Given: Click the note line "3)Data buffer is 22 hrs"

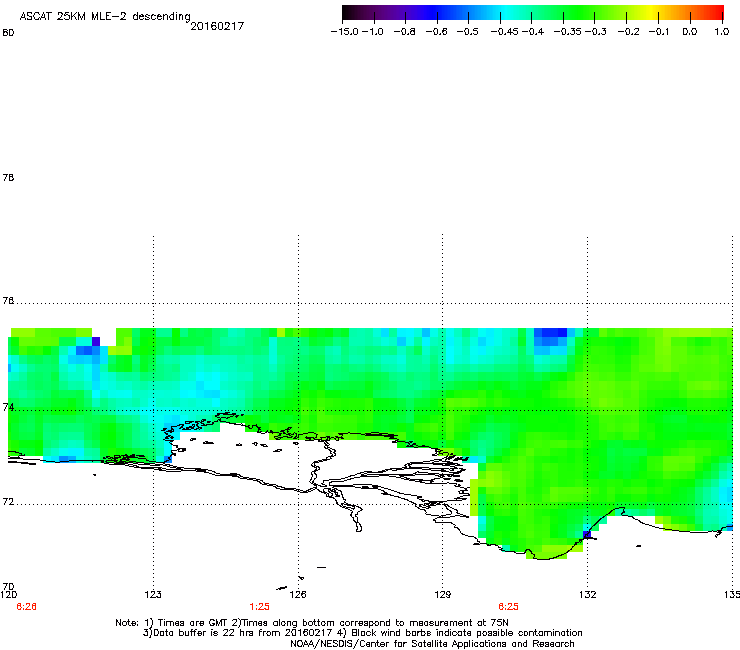Looking at the screenshot, I should tap(362, 633).
